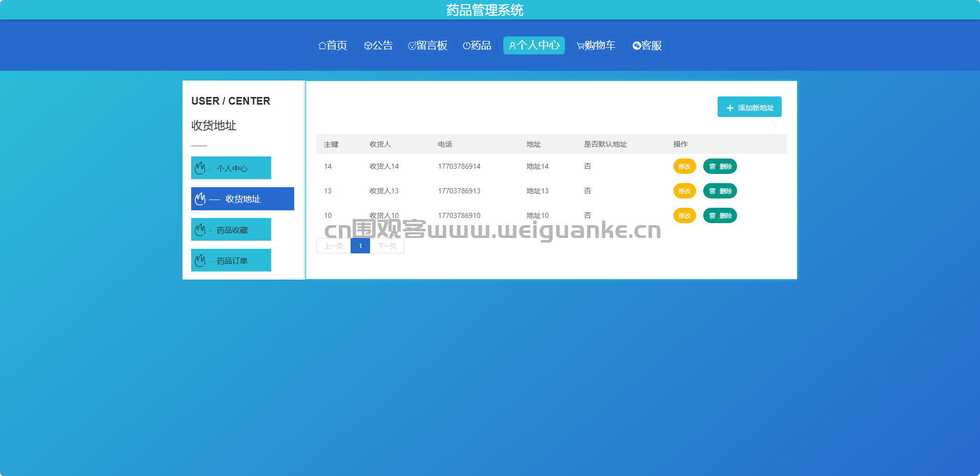The image size is (980, 476).
Task: Click the 上一页 pagination button
Action: tap(334, 246)
